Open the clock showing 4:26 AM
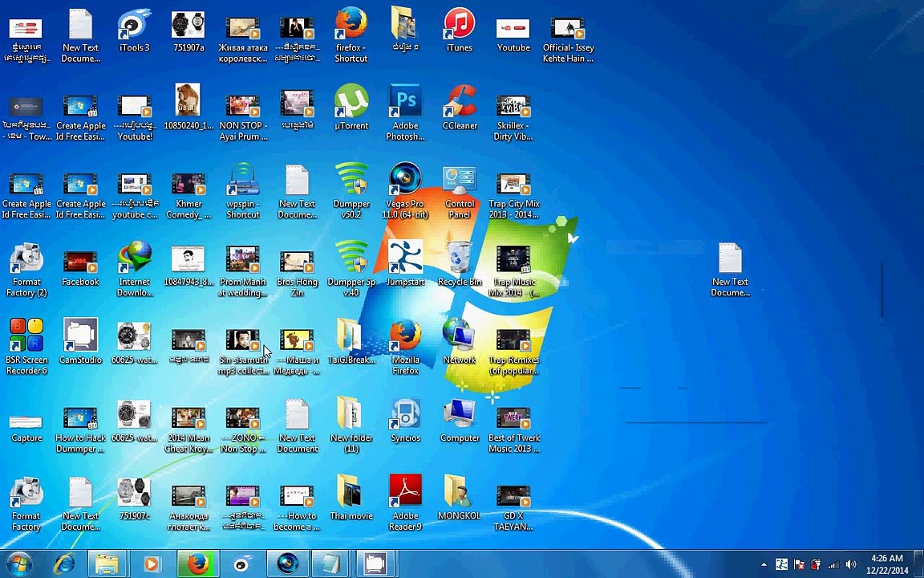Image resolution: width=924 pixels, height=578 pixels. (887, 564)
